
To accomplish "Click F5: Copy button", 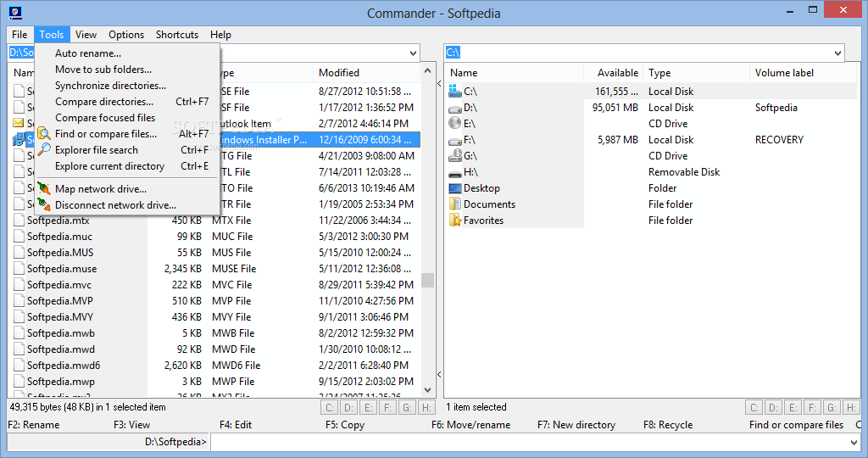I will (345, 425).
